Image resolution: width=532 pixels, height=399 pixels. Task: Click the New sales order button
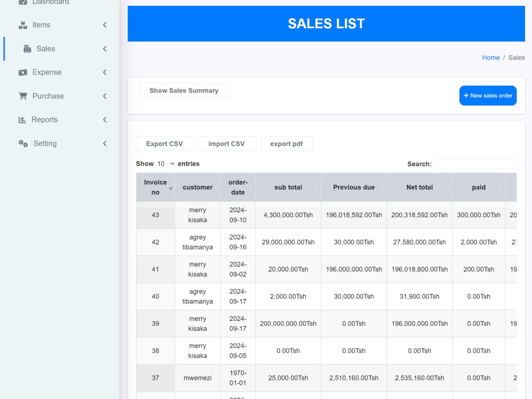[488, 96]
